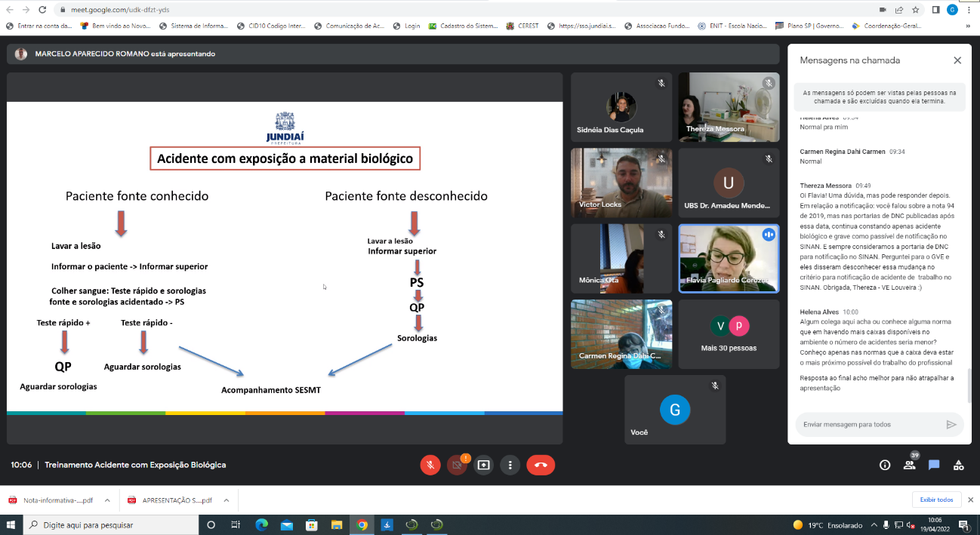Reload the Google Meet page
Screen dimensions: 980x535
44,10
